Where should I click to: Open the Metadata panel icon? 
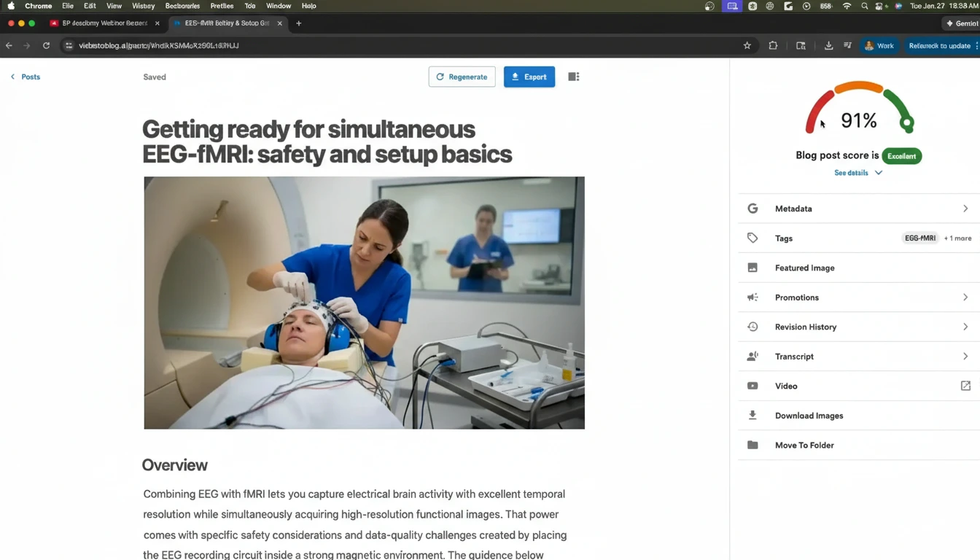tap(752, 208)
